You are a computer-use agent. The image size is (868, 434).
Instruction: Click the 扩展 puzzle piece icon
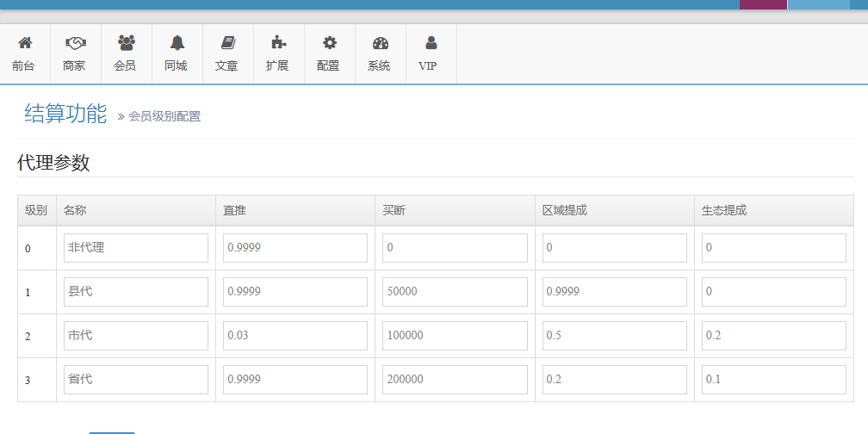tap(278, 42)
